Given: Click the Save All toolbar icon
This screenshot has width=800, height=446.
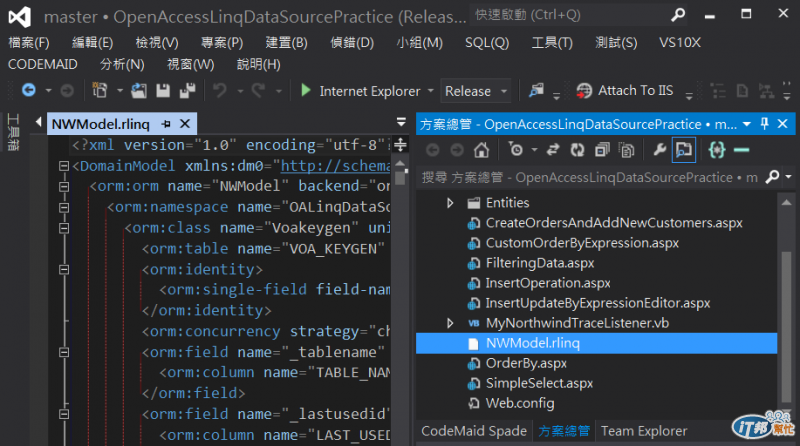Looking at the screenshot, I should coord(187,91).
